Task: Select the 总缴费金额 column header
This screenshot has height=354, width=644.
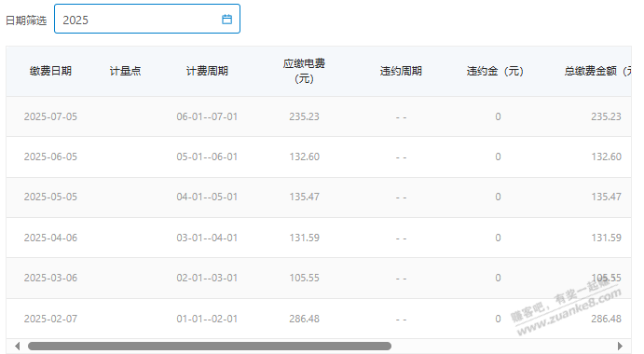Action: 597,71
